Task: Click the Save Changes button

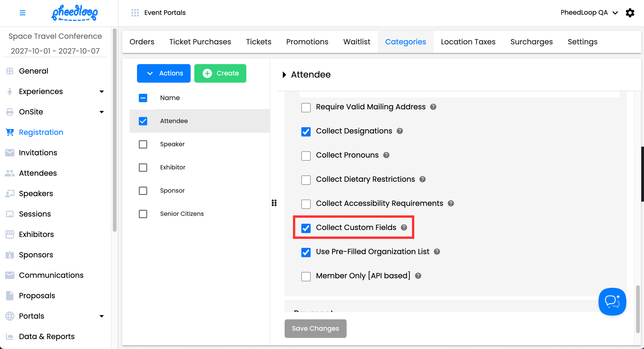Action: click(315, 328)
